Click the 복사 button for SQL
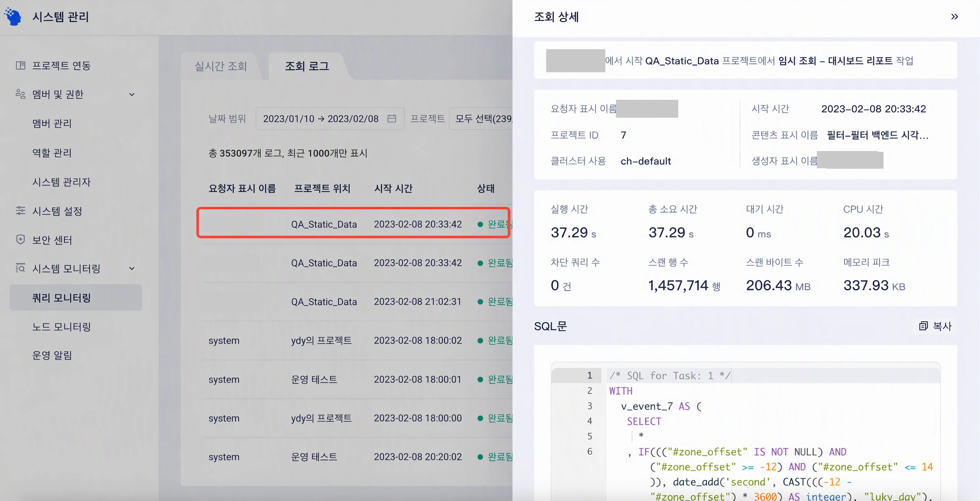Image resolution: width=980 pixels, height=501 pixels. tap(936, 326)
